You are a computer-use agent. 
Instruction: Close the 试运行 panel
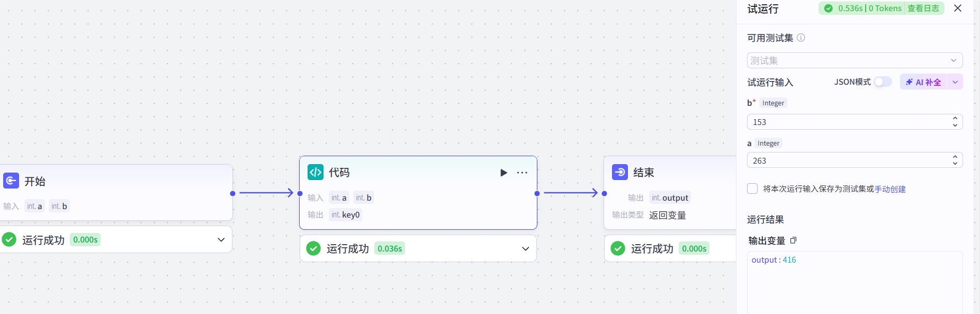click(958, 8)
